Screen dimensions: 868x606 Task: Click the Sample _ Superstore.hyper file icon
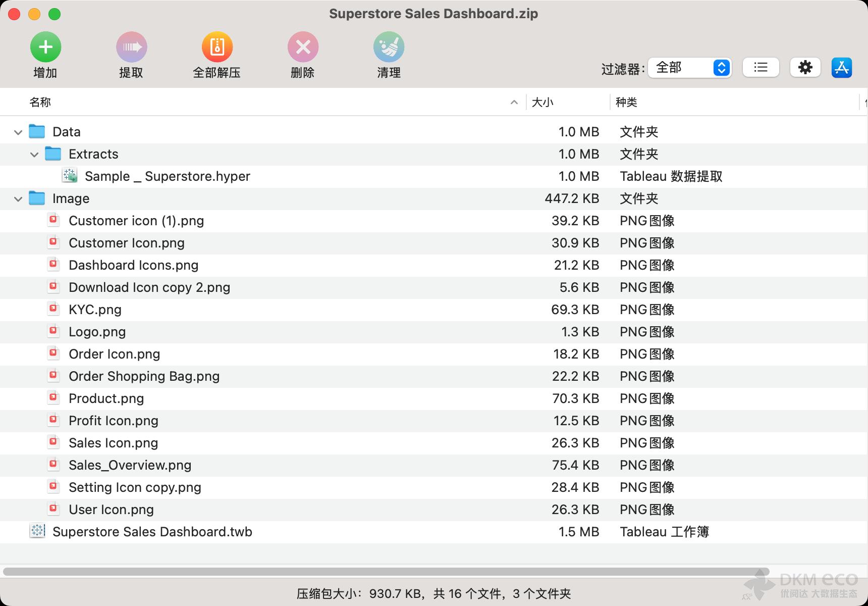point(70,175)
